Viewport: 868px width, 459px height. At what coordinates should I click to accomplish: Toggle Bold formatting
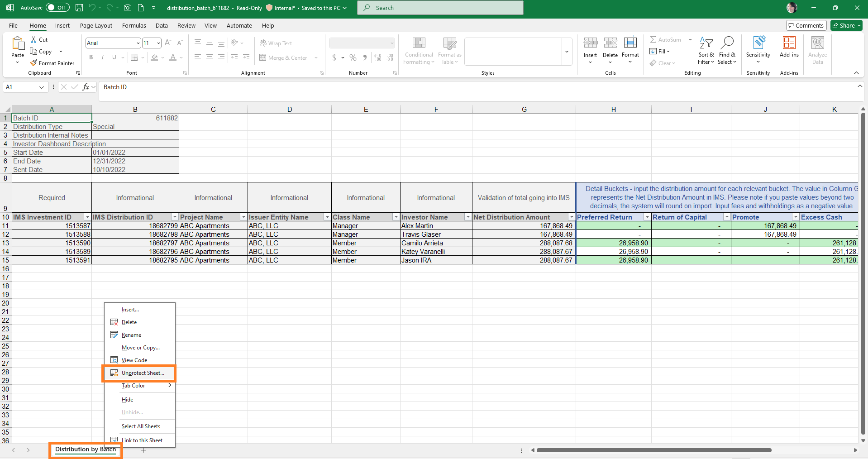click(x=91, y=57)
